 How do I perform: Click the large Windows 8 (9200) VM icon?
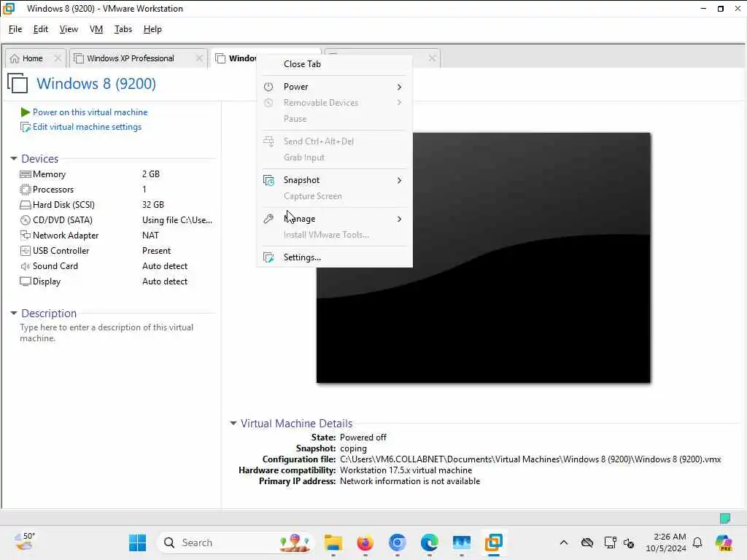tap(18, 83)
